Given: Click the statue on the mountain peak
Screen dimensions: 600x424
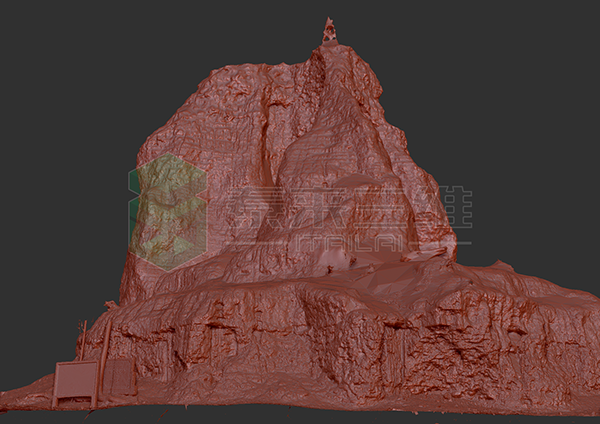Looking at the screenshot, I should point(329,31).
